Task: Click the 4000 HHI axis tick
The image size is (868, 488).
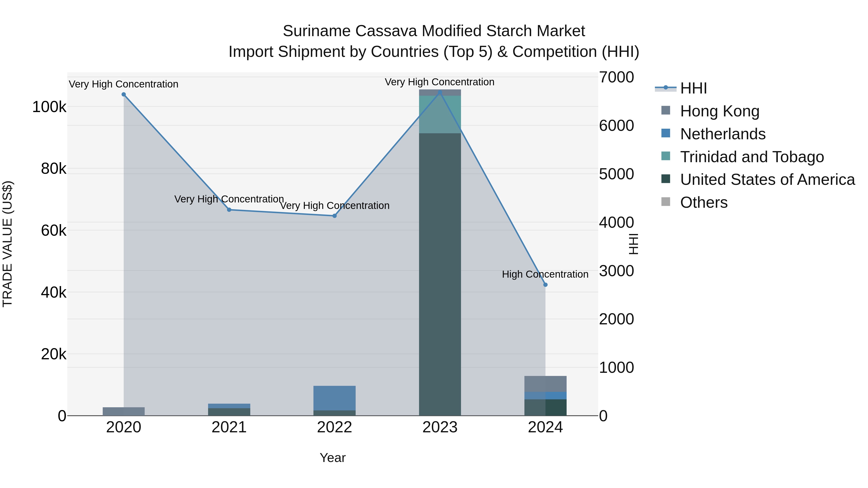Action: pyautogui.click(x=617, y=222)
